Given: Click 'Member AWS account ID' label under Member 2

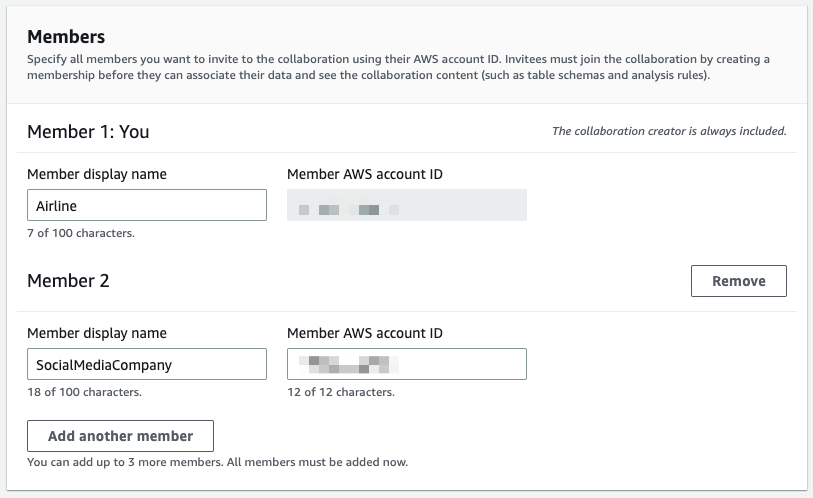Looking at the screenshot, I should point(365,333).
